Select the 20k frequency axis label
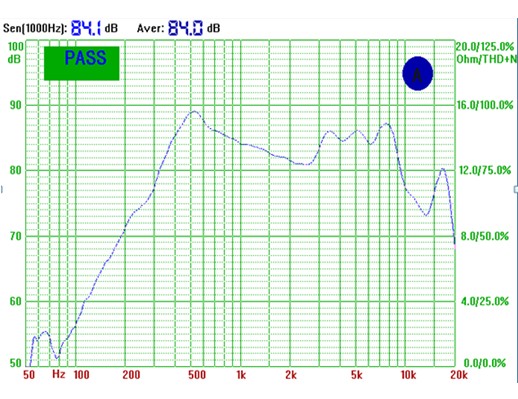Viewport: 518px width, 399px height. (459, 375)
